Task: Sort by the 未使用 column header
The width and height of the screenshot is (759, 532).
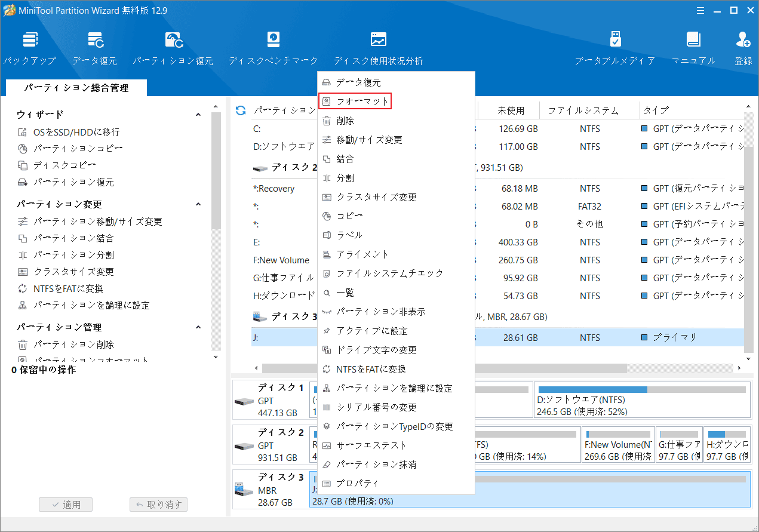Action: (x=511, y=110)
